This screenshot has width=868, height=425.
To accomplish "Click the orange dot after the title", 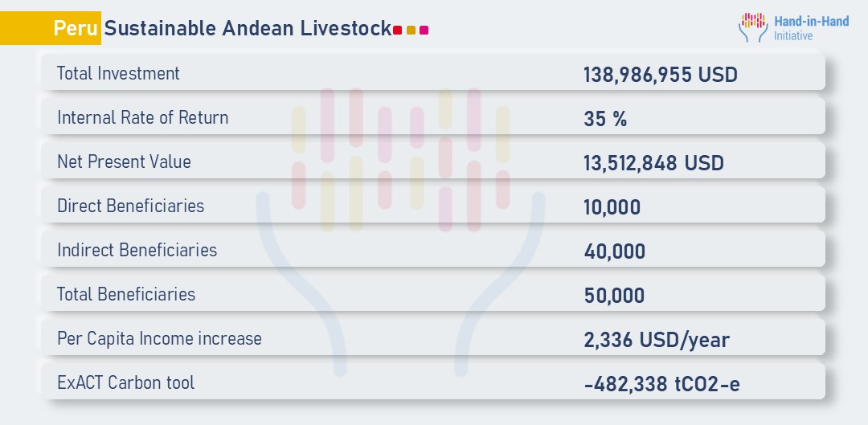I will point(411,31).
